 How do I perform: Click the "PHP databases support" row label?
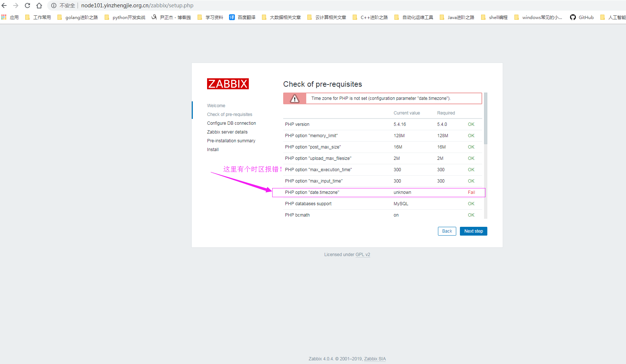[x=308, y=204]
